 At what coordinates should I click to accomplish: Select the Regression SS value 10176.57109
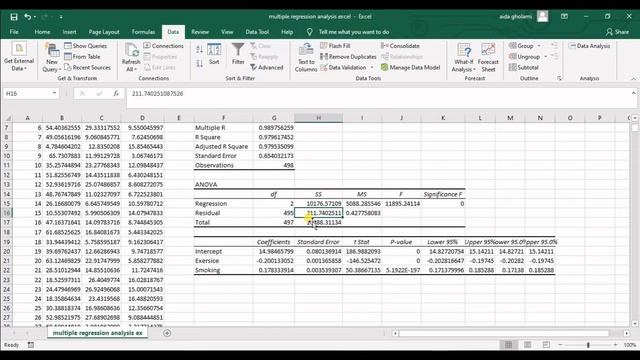(318, 204)
